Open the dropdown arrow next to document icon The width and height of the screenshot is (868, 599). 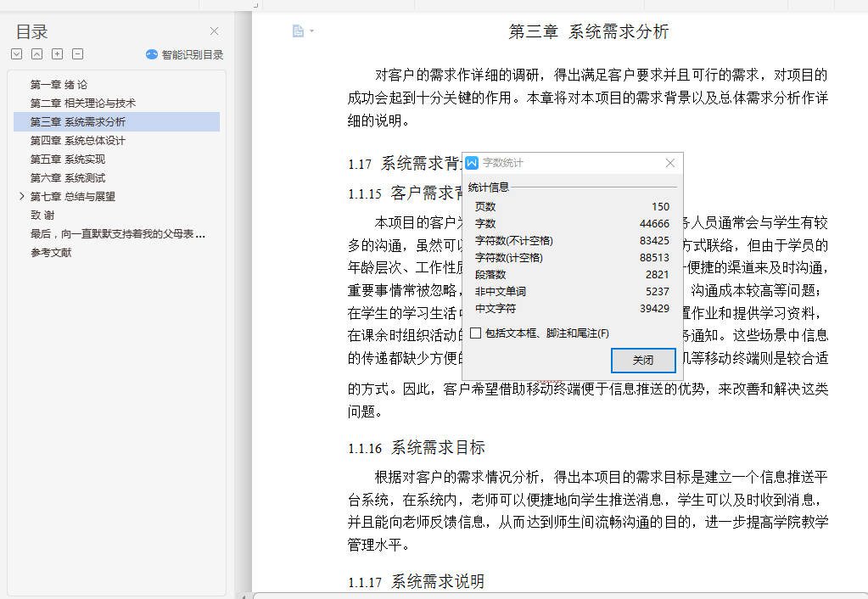[311, 31]
